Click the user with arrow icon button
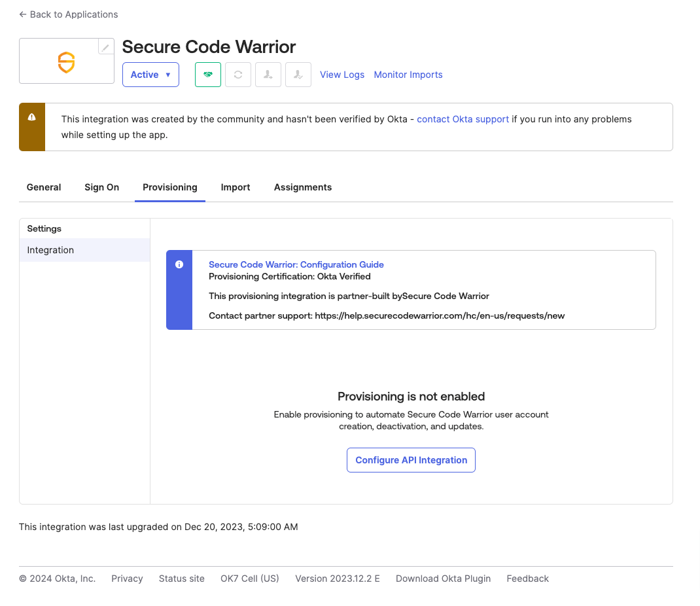Screen dimensions: 700x606 [268, 75]
